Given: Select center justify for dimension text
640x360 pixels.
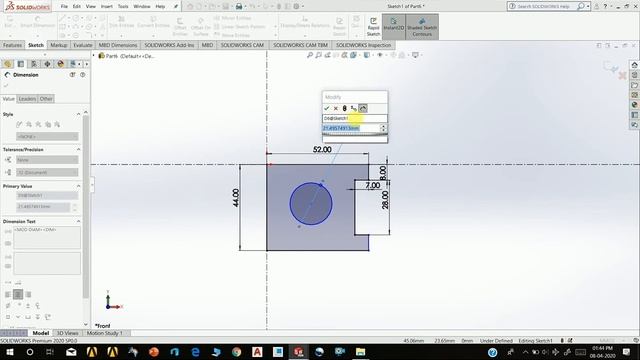Looking at the screenshot, I should click(x=18, y=294).
